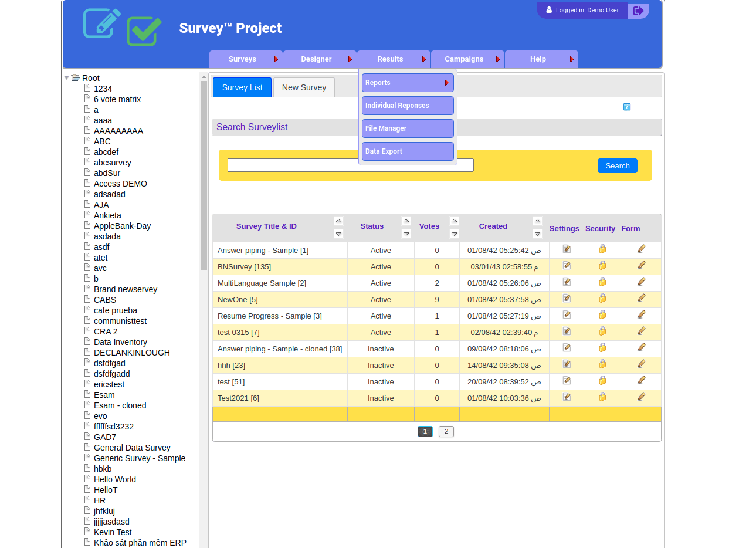
Task: Select Access DEMO in the survey tree
Action: coord(120,184)
